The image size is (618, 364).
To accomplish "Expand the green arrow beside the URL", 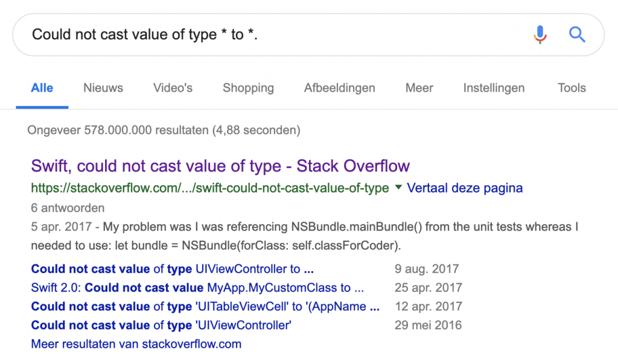I will (x=398, y=188).
